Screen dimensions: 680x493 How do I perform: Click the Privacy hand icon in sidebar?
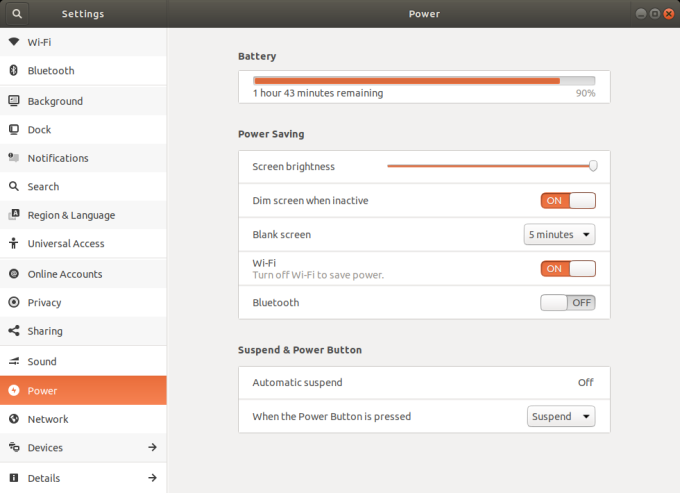pos(14,302)
